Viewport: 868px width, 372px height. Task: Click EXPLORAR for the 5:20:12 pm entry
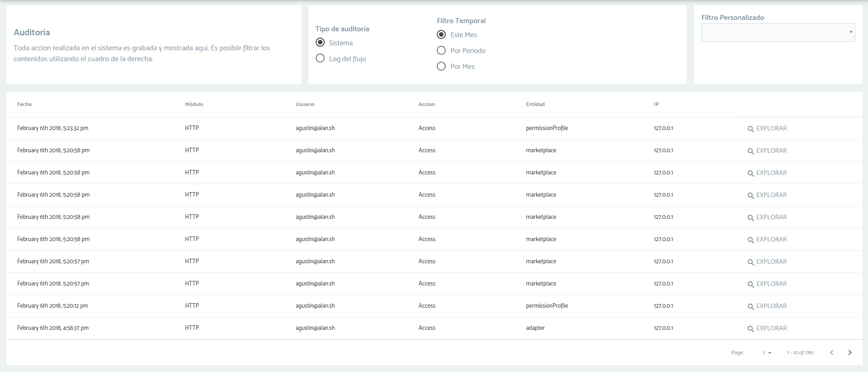click(771, 306)
